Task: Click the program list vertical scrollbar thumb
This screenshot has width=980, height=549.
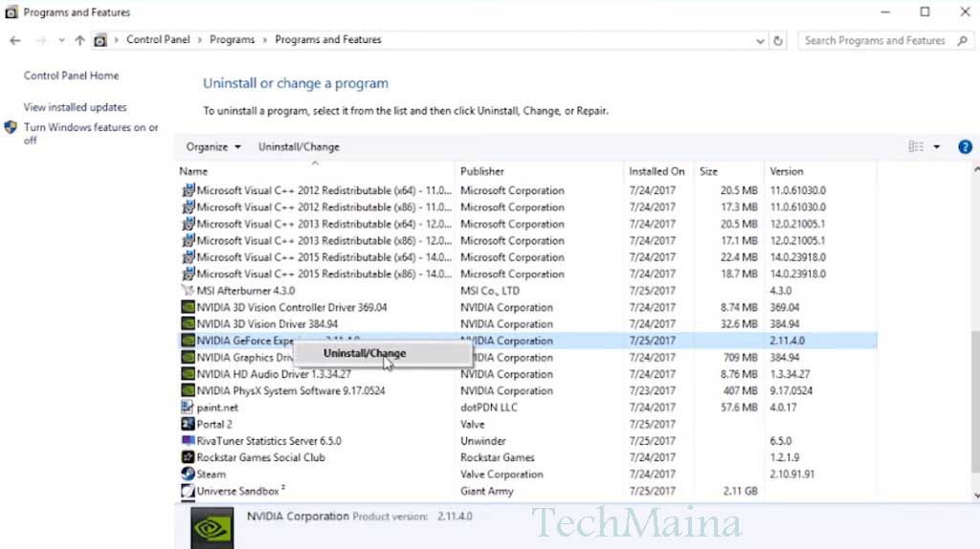Action: point(975,402)
